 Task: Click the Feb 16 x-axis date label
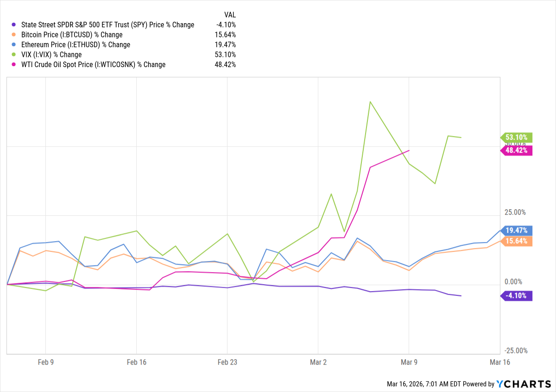(x=136, y=362)
